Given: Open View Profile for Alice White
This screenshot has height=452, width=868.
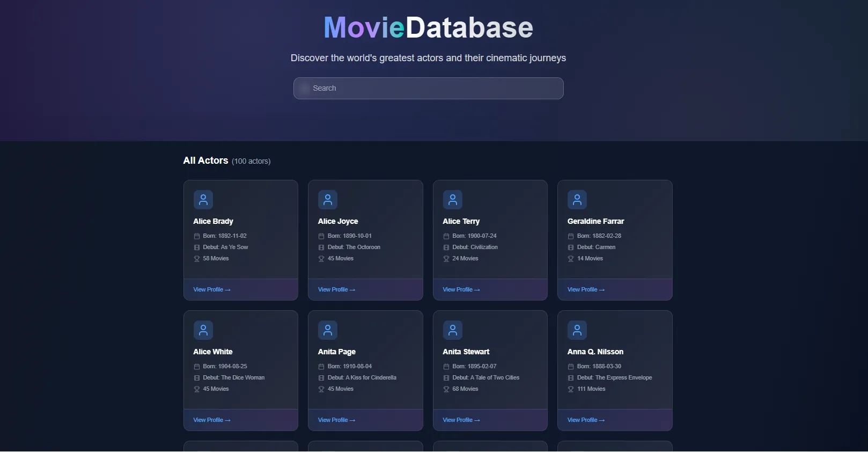Looking at the screenshot, I should point(212,420).
